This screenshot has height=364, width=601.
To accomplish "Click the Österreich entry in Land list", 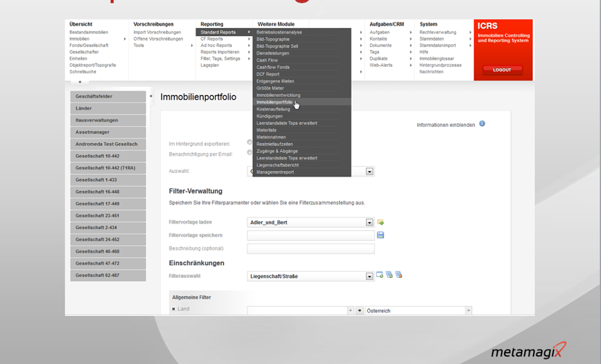I will pyautogui.click(x=379, y=311).
